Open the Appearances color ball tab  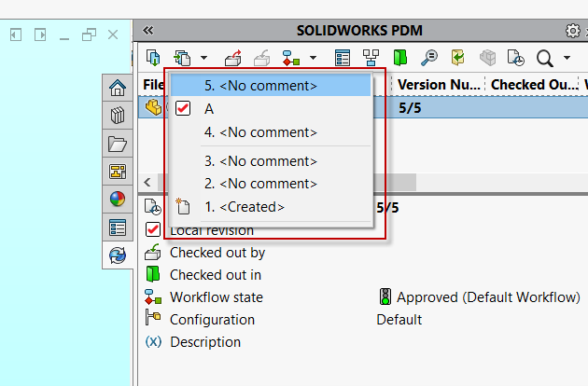(118, 199)
